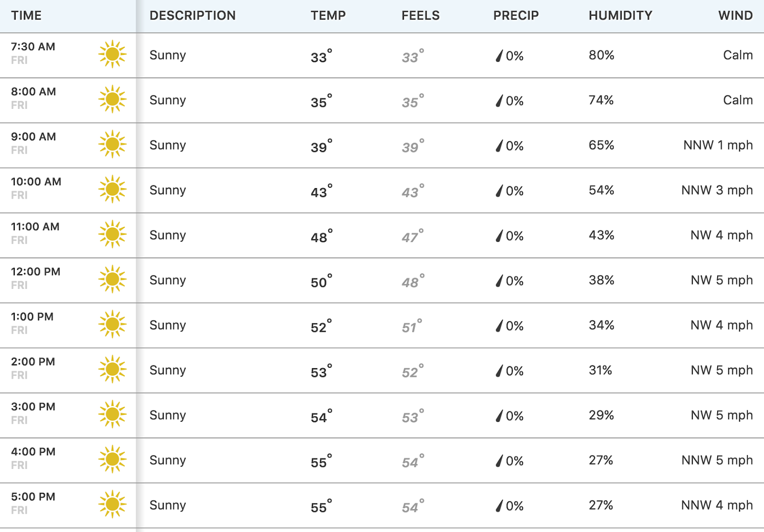Screen dimensions: 764x532
Task: Click the sun icon in 5:00 PM row
Action: pos(112,504)
